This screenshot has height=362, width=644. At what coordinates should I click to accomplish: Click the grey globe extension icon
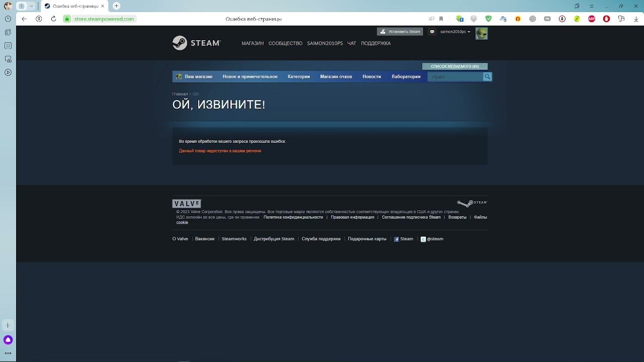click(x=532, y=19)
